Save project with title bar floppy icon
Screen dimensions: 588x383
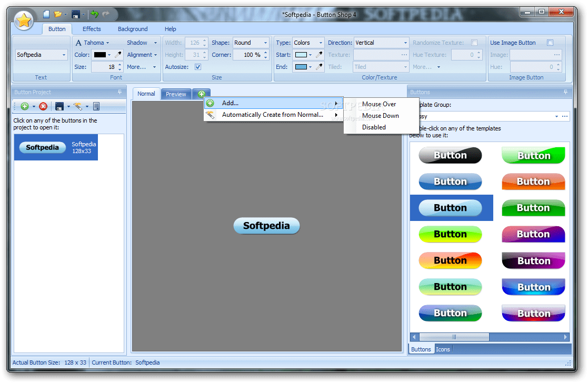click(76, 14)
